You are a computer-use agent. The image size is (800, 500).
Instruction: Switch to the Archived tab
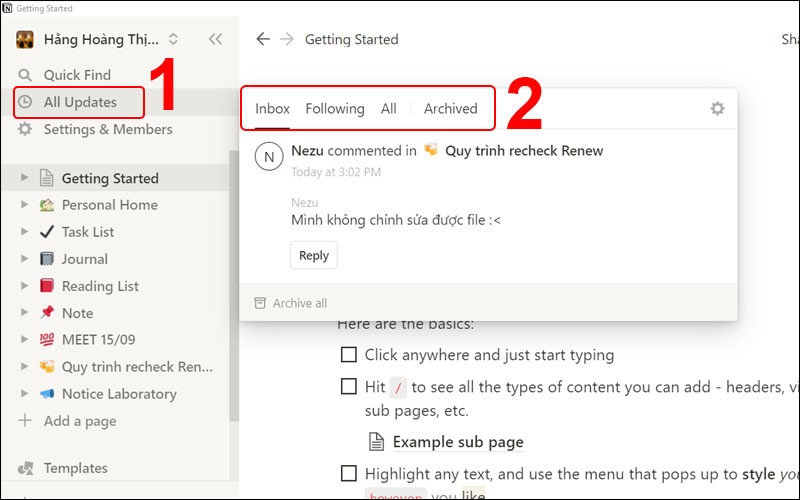450,108
